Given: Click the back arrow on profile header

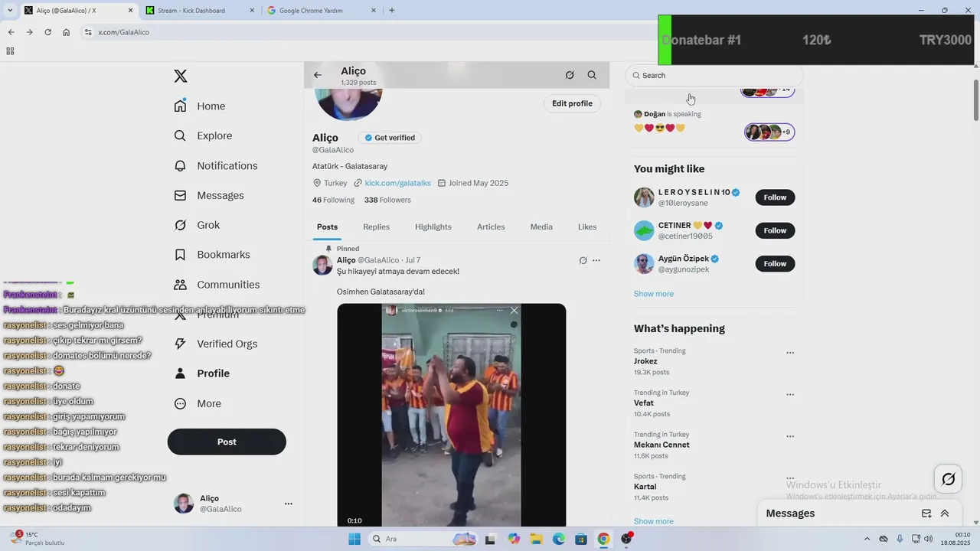Looking at the screenshot, I should [318, 75].
